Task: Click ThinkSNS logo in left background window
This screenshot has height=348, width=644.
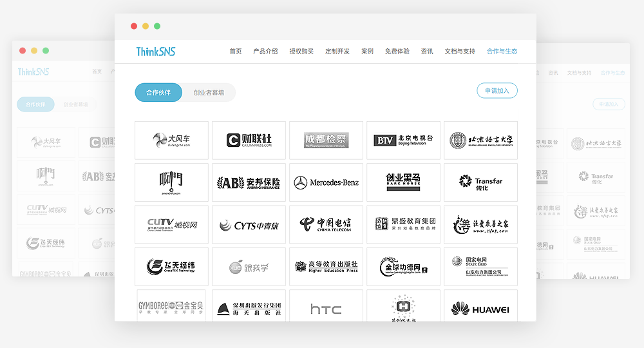Action: (33, 72)
